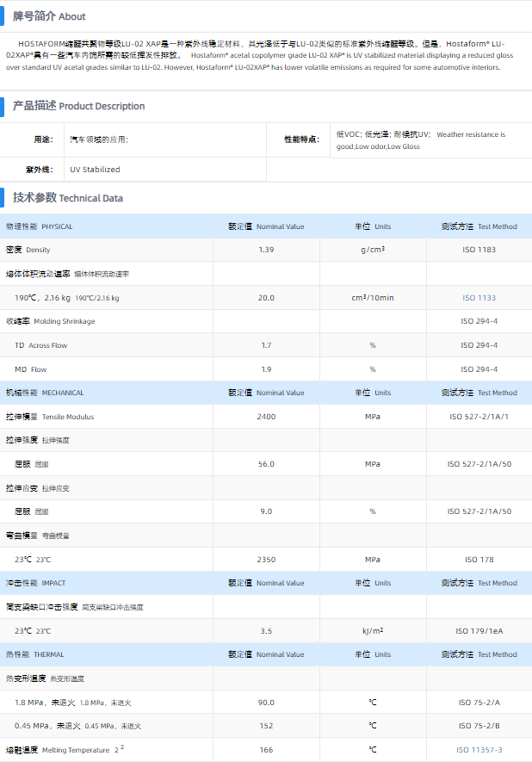Screen dimensions: 532x762
Task: Select the 冲击性能 IMPACT table header
Action: (x=35, y=583)
